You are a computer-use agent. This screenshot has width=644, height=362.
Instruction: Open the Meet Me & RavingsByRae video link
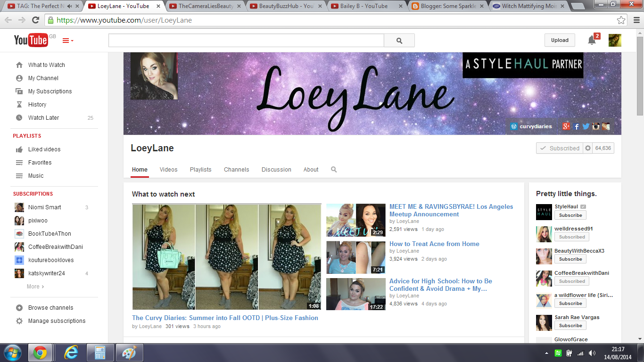451,210
